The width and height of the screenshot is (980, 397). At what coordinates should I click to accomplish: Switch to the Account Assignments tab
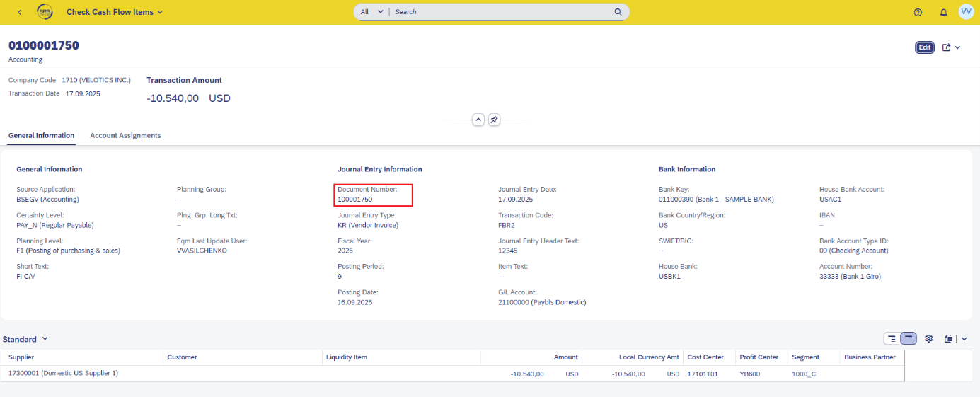pos(125,135)
